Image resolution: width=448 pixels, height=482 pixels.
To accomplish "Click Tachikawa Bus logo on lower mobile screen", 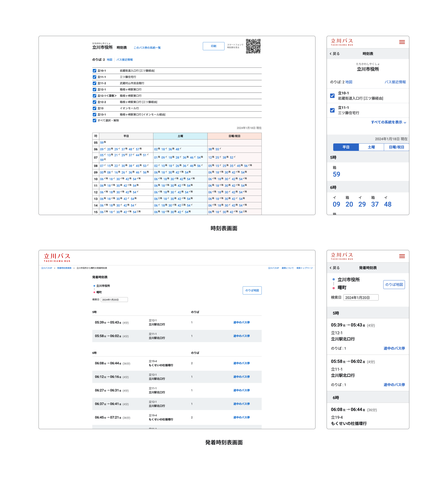I will (x=342, y=256).
